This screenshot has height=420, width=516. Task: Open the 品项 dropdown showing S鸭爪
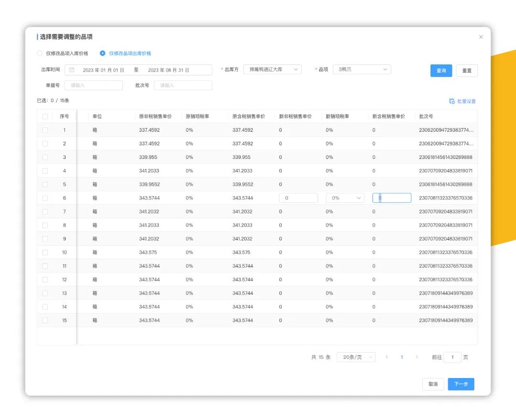point(362,69)
